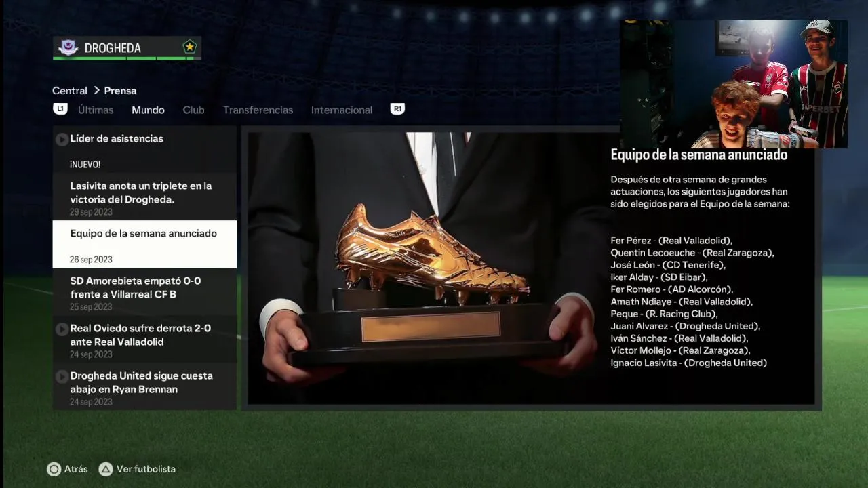Viewport: 868px width, 488px height.
Task: Click the green star badge icon
Action: click(189, 47)
